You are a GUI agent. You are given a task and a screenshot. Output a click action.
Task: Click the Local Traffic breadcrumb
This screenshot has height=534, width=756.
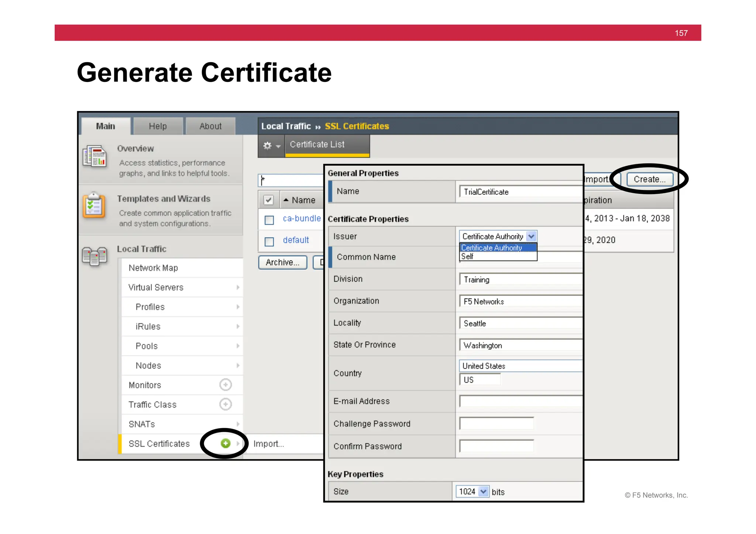pos(286,126)
